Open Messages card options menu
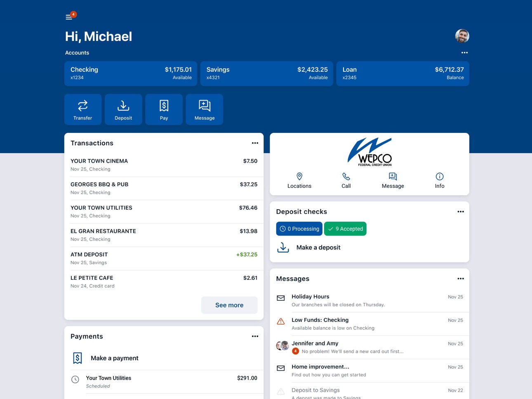The height and width of the screenshot is (399, 532). 461,279
